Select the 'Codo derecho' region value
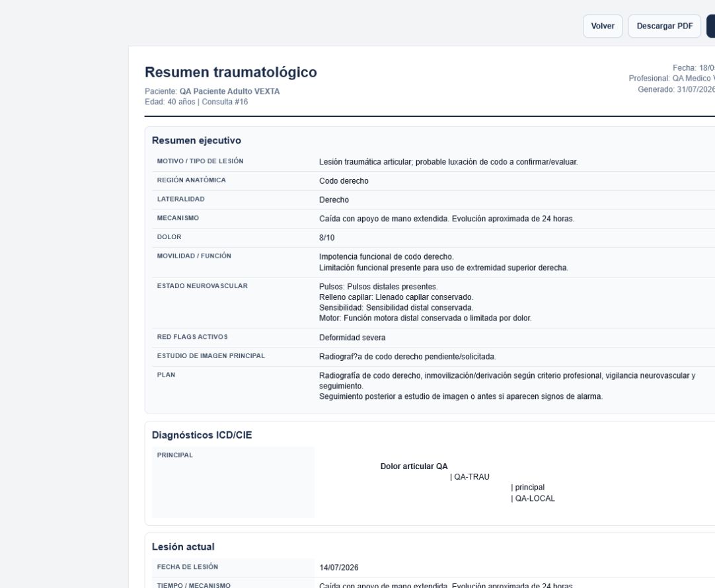This screenshot has height=588, width=715. [x=344, y=181]
